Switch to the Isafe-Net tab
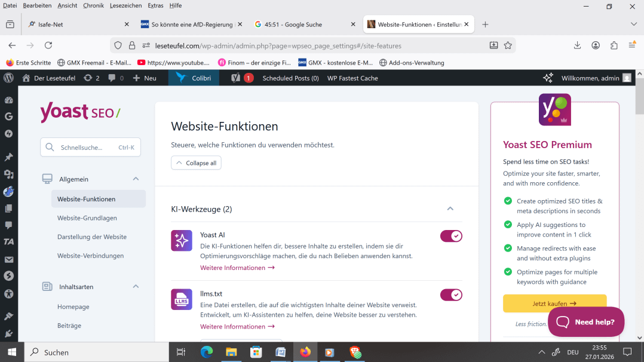Image resolution: width=644 pixels, height=362 pixels. coord(78,24)
